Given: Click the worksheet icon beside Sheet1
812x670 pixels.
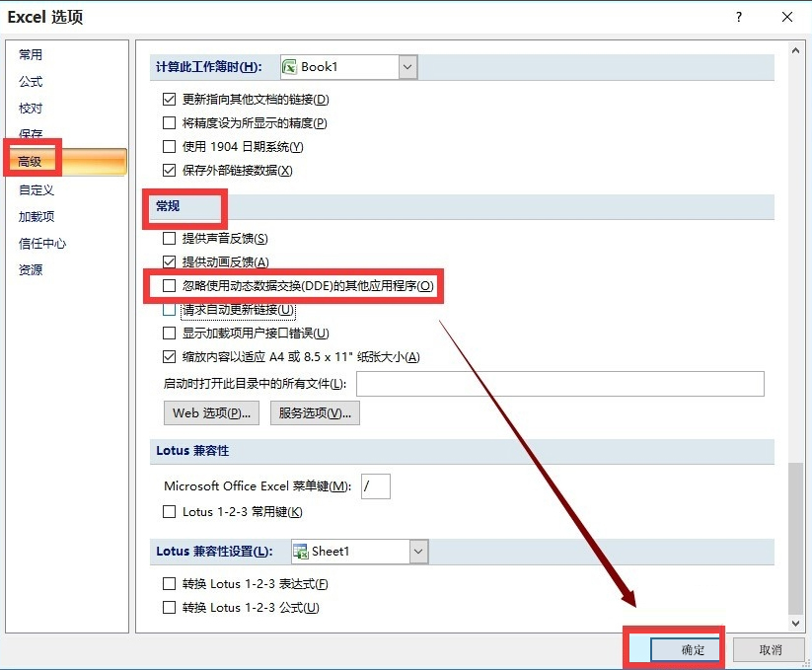Looking at the screenshot, I should pyautogui.click(x=299, y=552).
